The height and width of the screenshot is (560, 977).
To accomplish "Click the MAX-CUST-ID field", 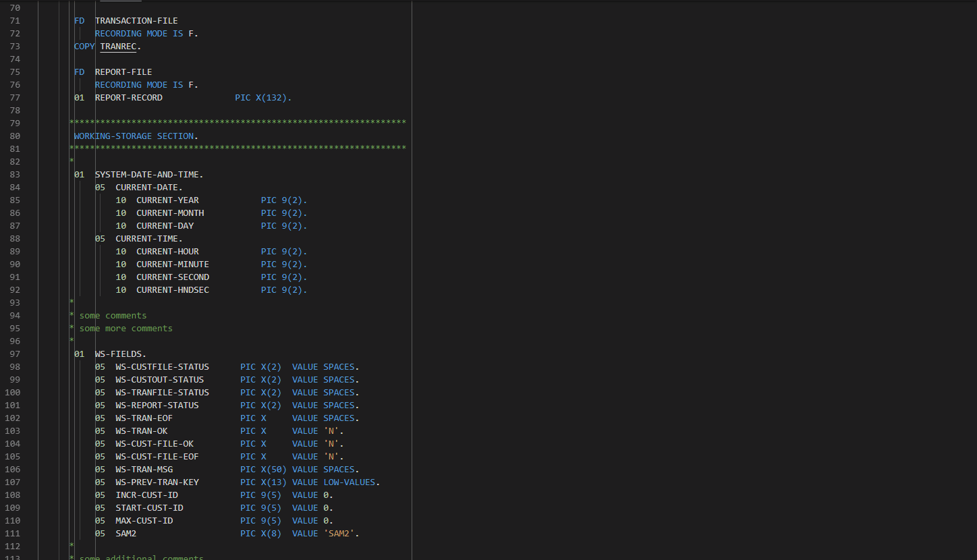I will click(144, 521).
